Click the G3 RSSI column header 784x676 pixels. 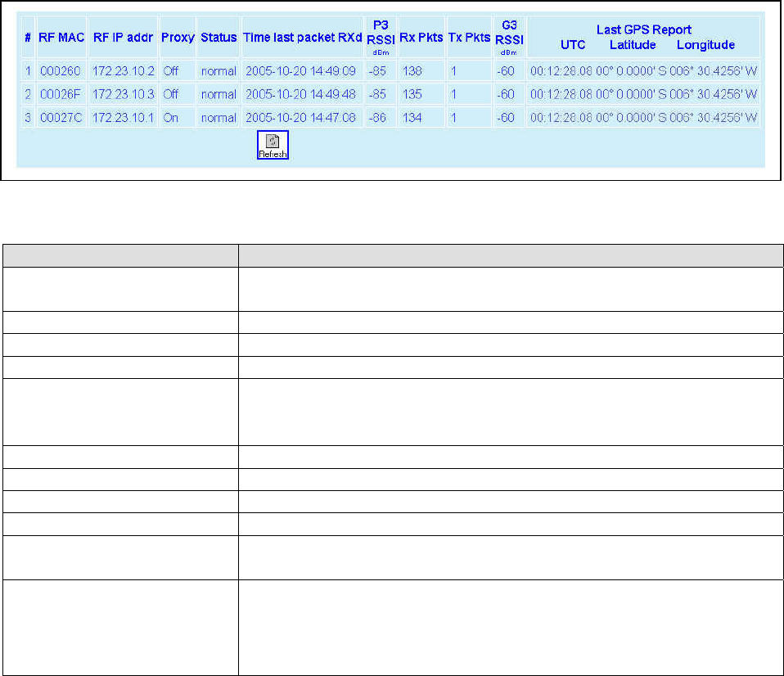click(509, 37)
